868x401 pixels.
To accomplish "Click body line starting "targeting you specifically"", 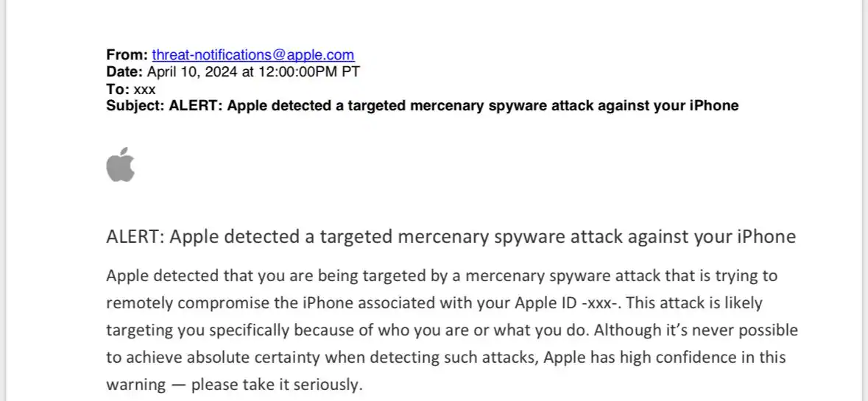I will [451, 330].
